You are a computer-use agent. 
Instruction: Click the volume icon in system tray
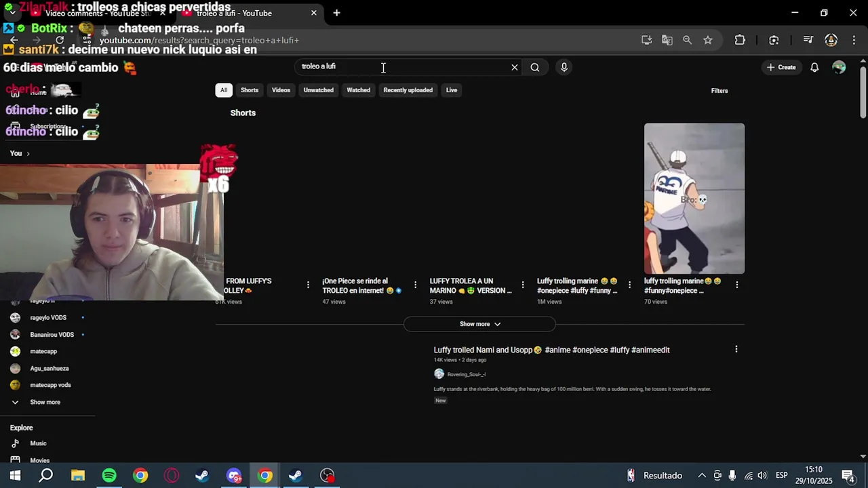(x=762, y=475)
